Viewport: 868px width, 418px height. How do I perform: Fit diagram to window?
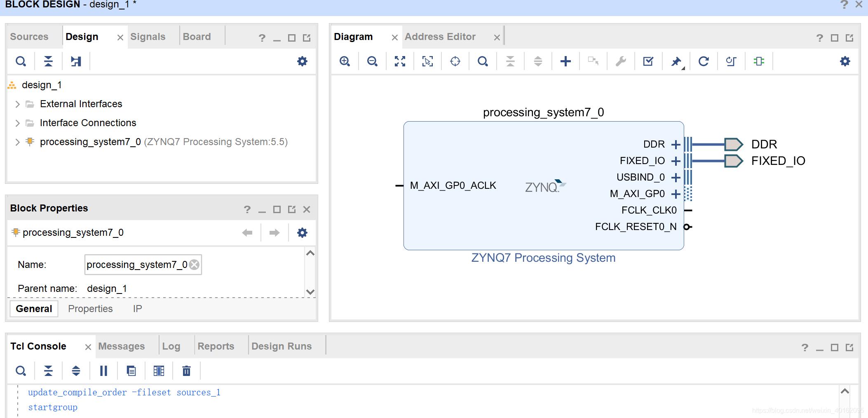(400, 61)
